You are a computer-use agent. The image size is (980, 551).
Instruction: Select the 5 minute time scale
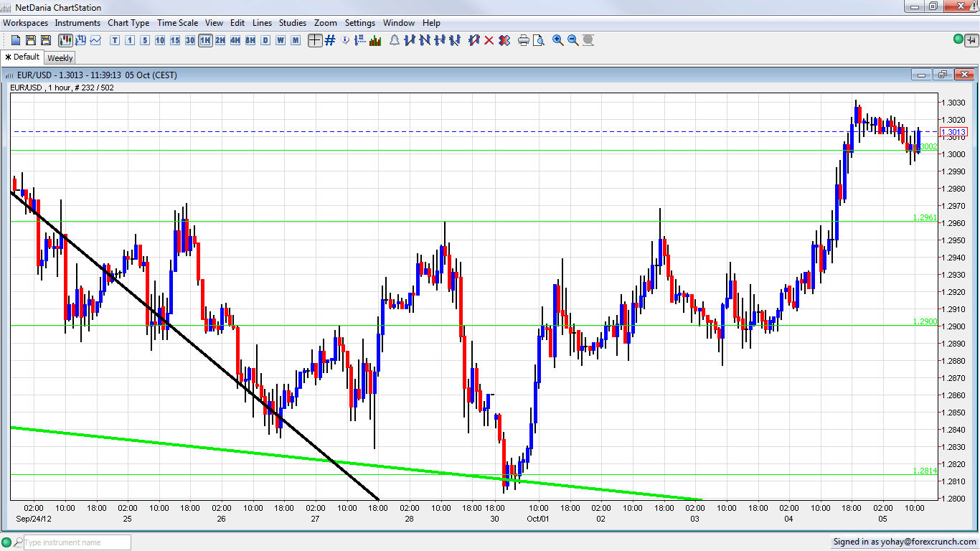tap(145, 40)
